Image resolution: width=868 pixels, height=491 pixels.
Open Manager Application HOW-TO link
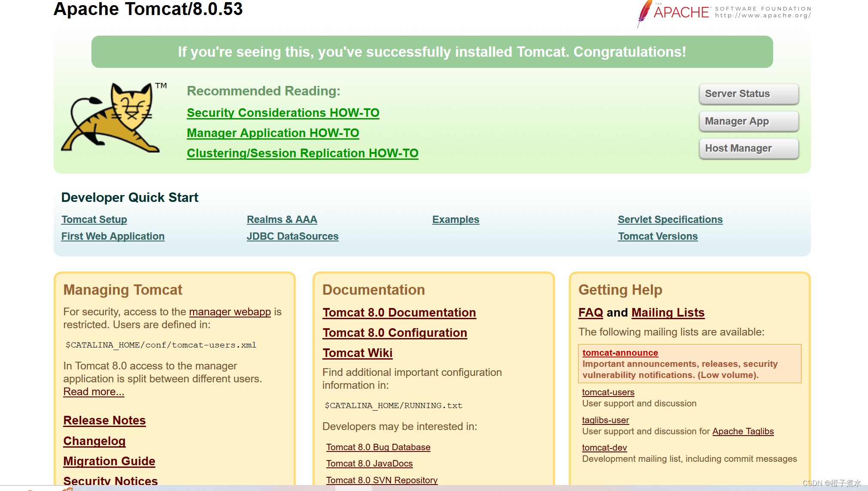click(273, 133)
